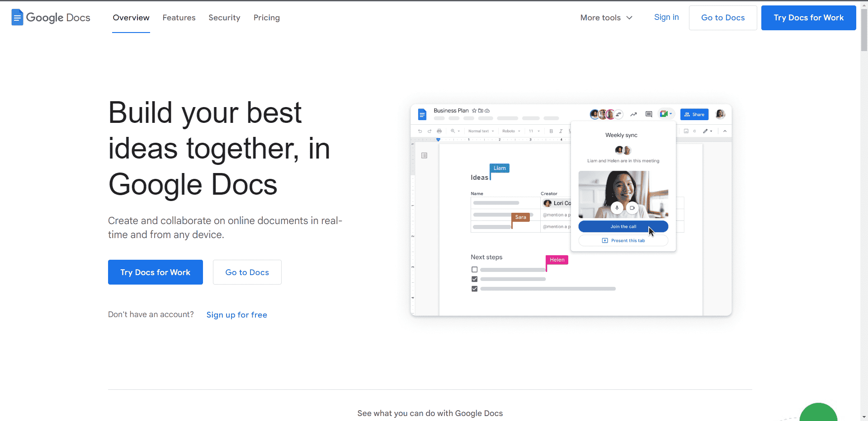Go to the Security tab
The width and height of the screenshot is (868, 421).
click(224, 18)
